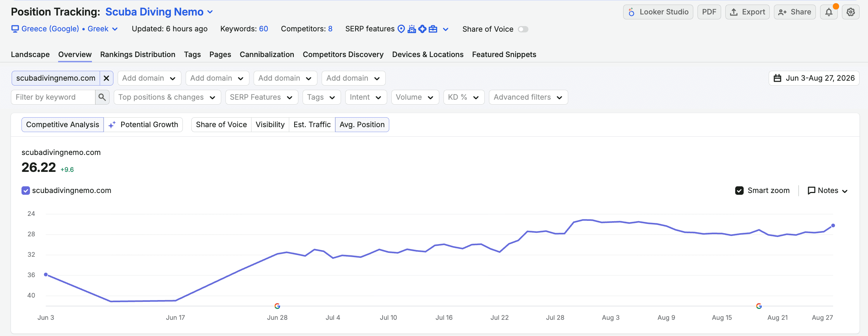Click the Keywords count link 60
The image size is (868, 336).
click(263, 29)
